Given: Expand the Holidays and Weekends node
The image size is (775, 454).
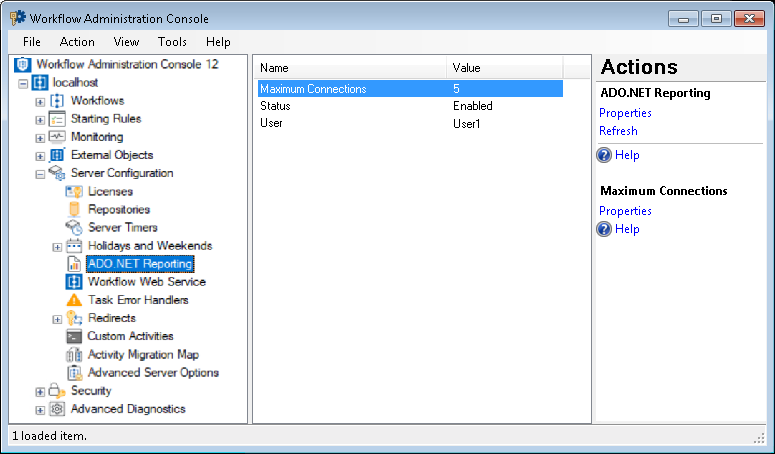Looking at the screenshot, I should (57, 246).
